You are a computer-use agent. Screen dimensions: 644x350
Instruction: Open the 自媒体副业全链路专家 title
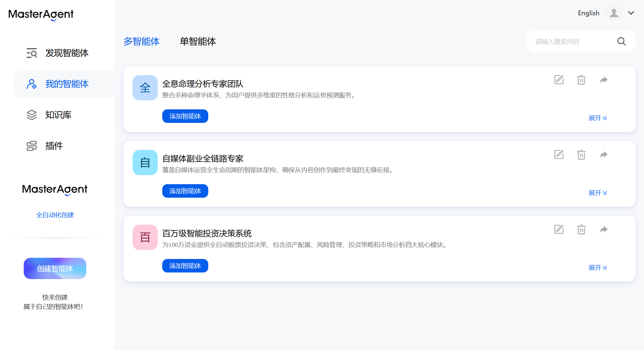click(x=203, y=159)
